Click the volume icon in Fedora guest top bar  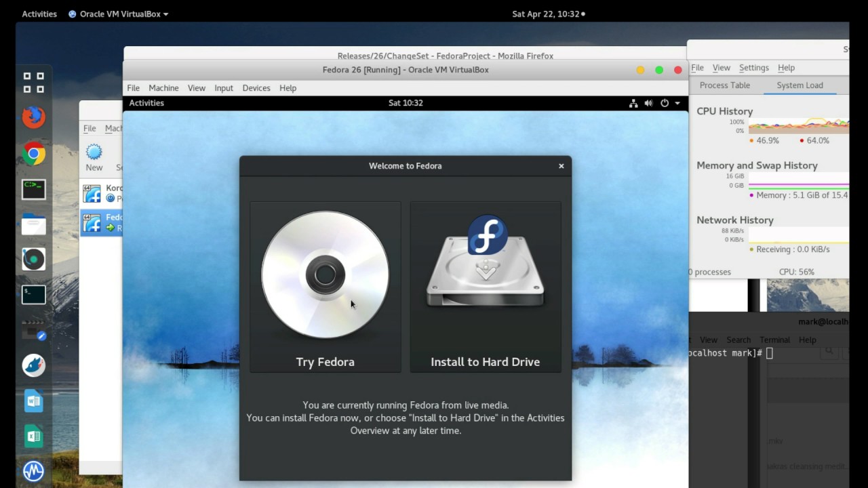pyautogui.click(x=648, y=103)
